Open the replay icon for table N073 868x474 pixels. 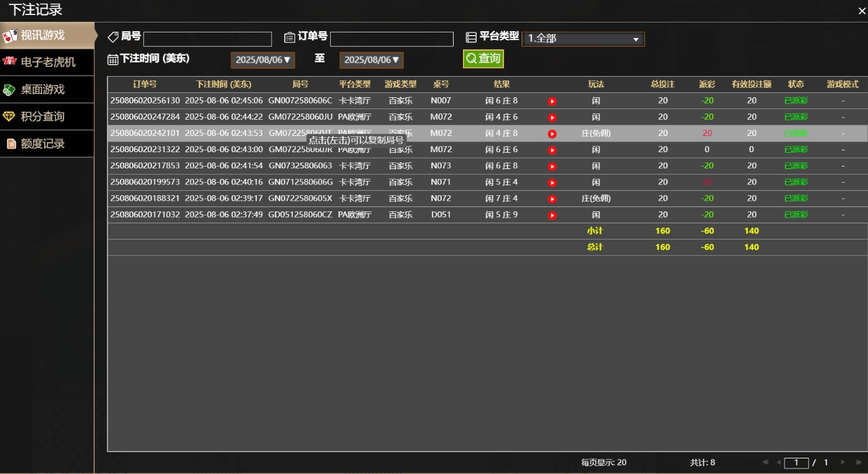[x=552, y=167]
